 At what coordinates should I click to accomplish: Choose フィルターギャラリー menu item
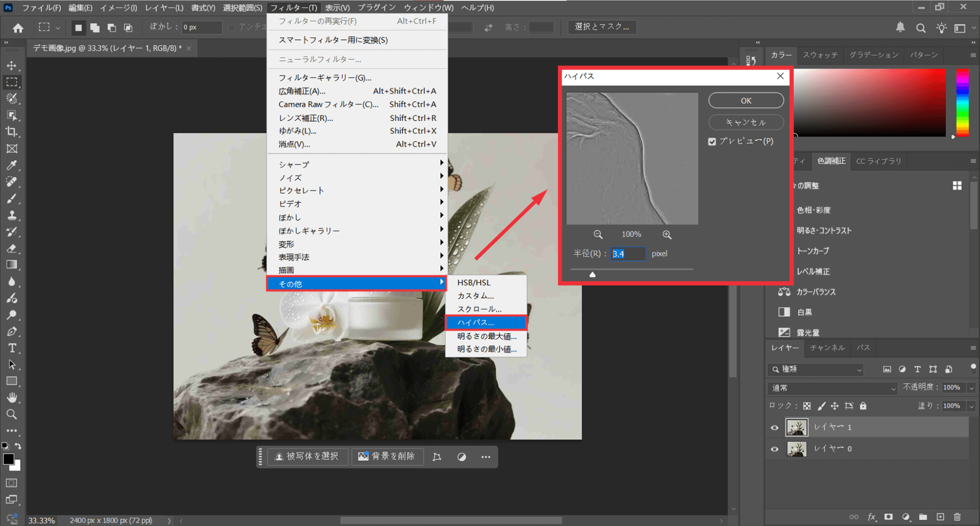[x=357, y=78]
